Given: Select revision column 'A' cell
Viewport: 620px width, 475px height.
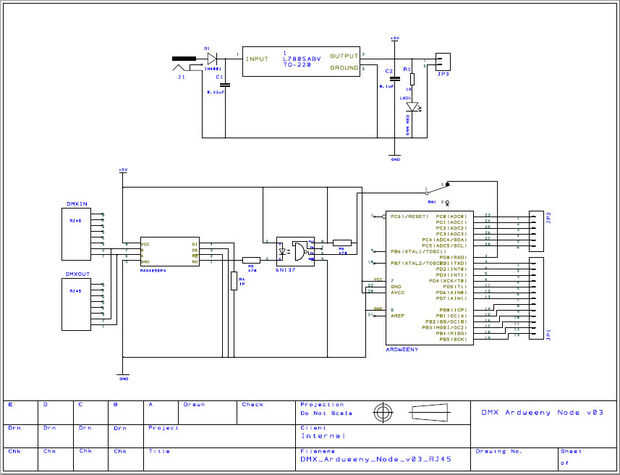Looking at the screenshot, I should 161,413.
